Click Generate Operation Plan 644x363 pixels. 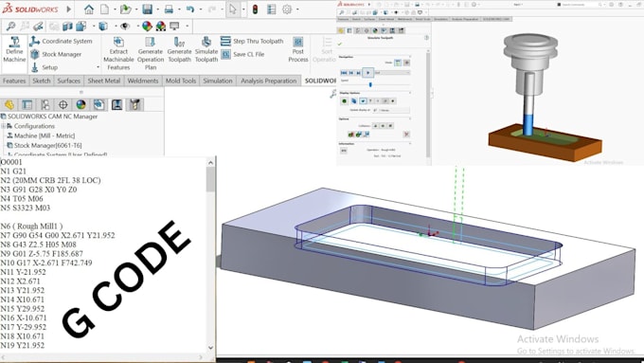[x=151, y=53]
